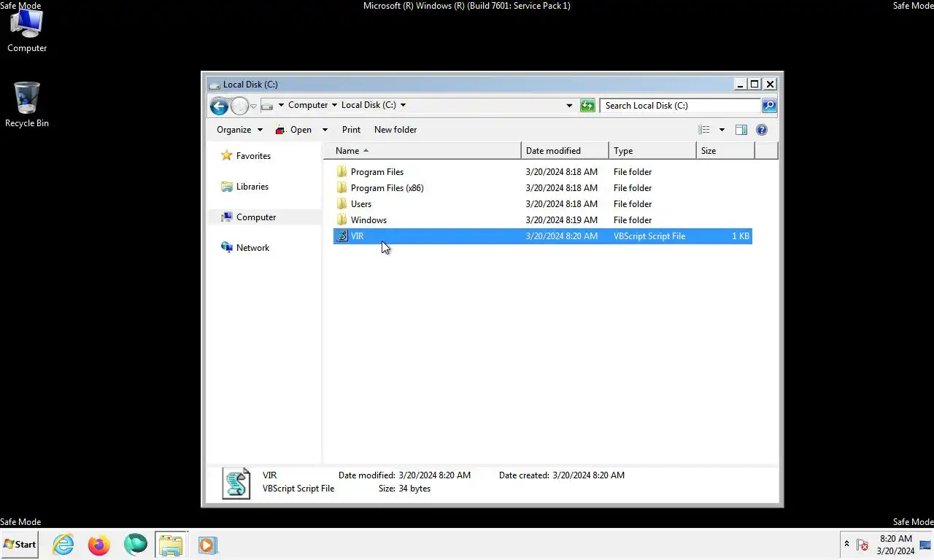This screenshot has width=934, height=560.
Task: Select the Windows folder
Action: pos(368,220)
